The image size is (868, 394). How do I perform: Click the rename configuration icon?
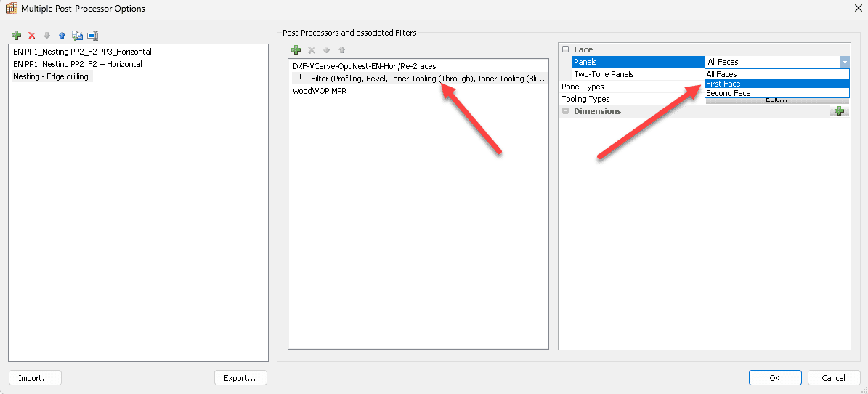pos(92,35)
